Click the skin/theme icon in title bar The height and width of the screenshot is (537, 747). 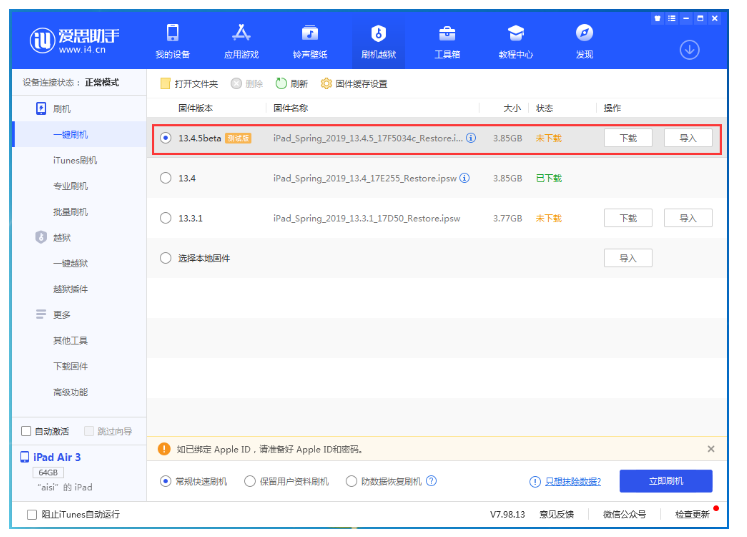[x=657, y=19]
